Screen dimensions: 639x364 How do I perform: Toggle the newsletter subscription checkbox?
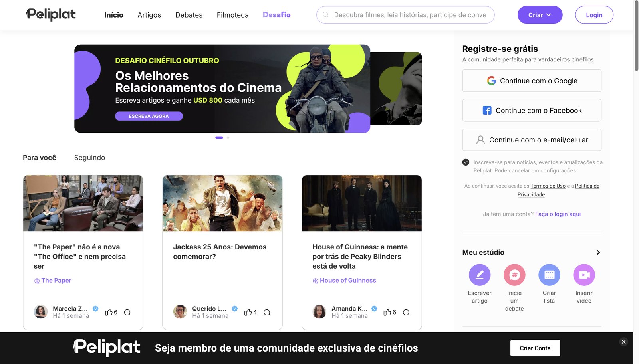[466, 162]
